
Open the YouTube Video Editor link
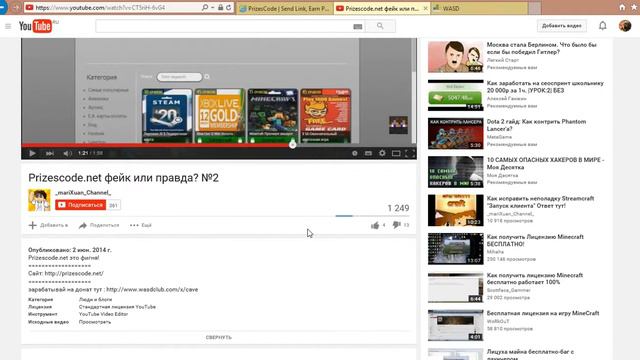pyautogui.click(x=103, y=314)
